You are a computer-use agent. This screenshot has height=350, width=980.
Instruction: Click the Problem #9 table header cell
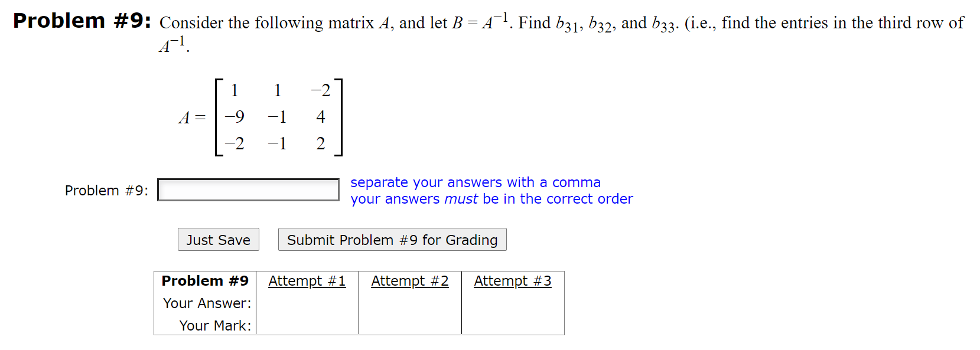click(204, 280)
